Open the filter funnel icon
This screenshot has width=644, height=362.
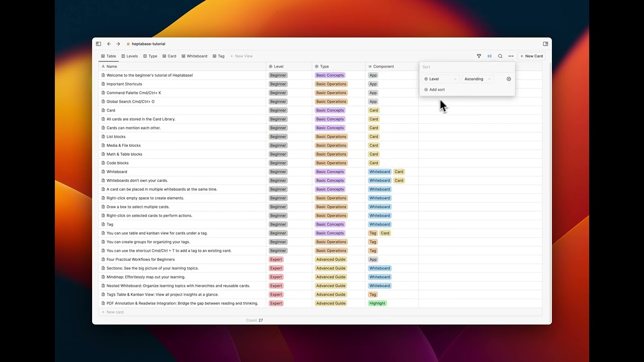point(479,56)
